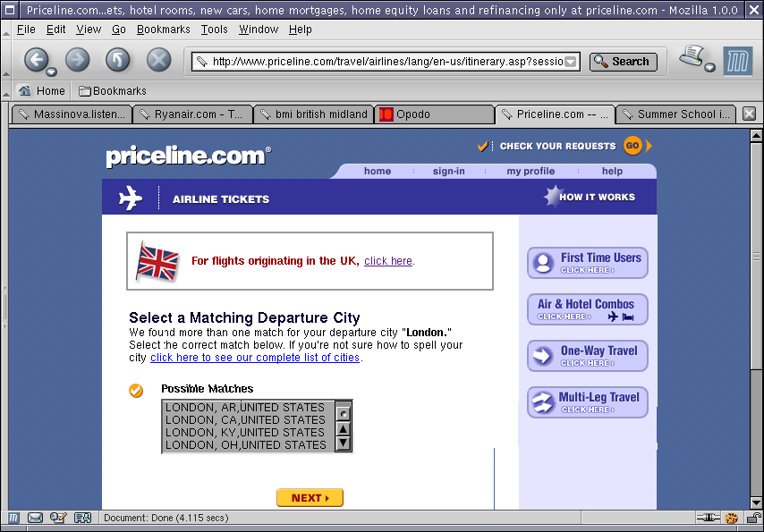Select LONDON, AR,UNITED STATES in the list
Viewport: 764px width, 532px height.
click(x=245, y=408)
